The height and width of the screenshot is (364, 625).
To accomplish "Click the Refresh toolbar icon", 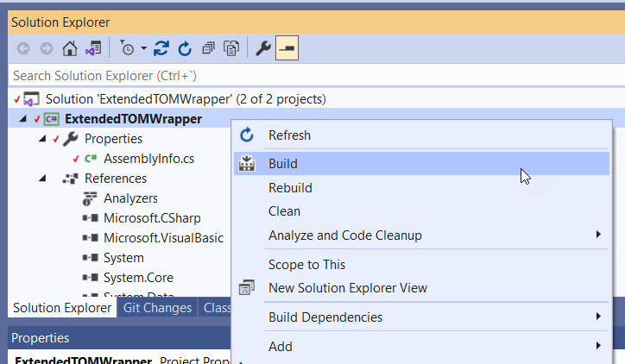I will coord(185,49).
